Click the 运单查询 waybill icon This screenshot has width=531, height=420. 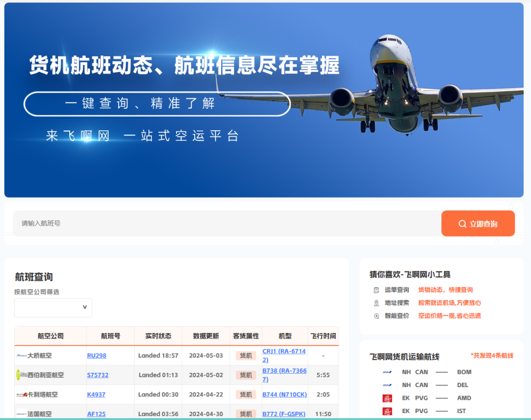(376, 290)
